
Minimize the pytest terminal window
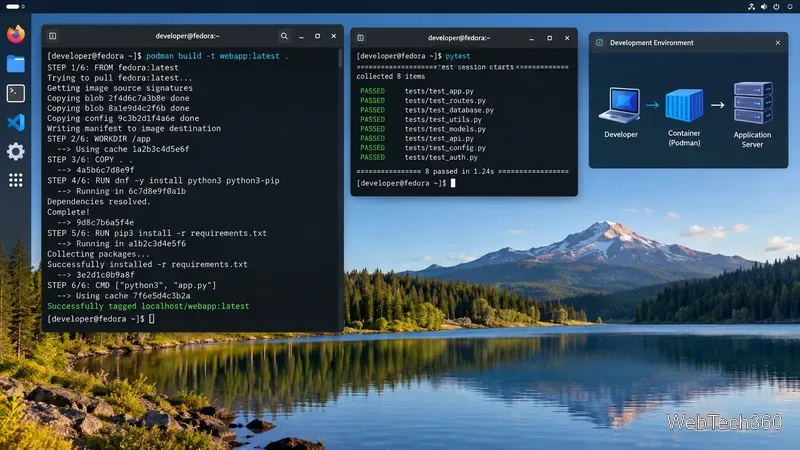click(531, 38)
